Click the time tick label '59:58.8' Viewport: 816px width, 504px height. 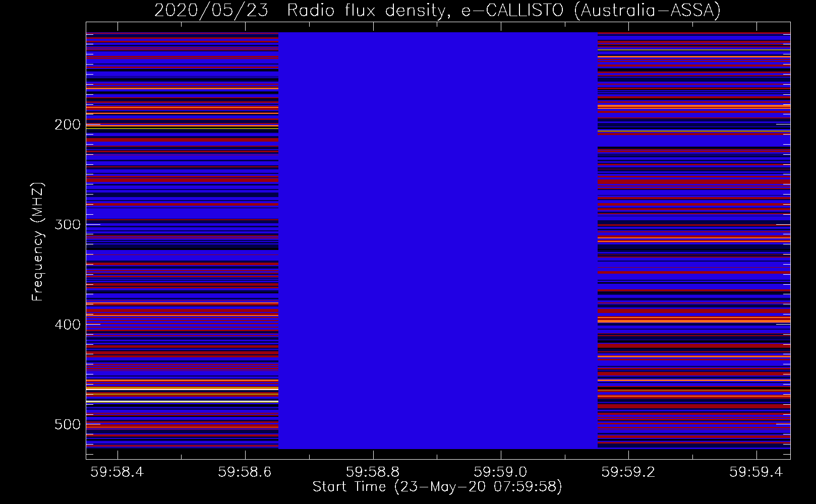tap(373, 472)
